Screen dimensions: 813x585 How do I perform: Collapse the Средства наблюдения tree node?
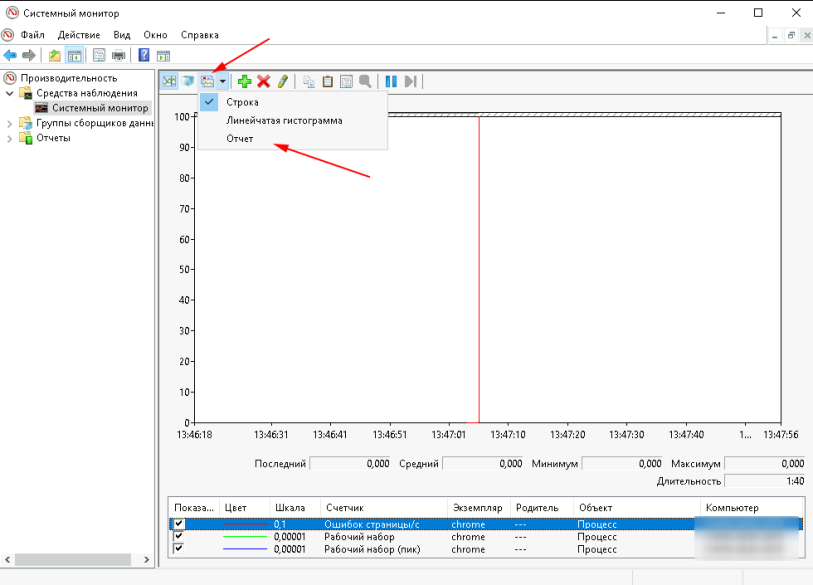11,93
